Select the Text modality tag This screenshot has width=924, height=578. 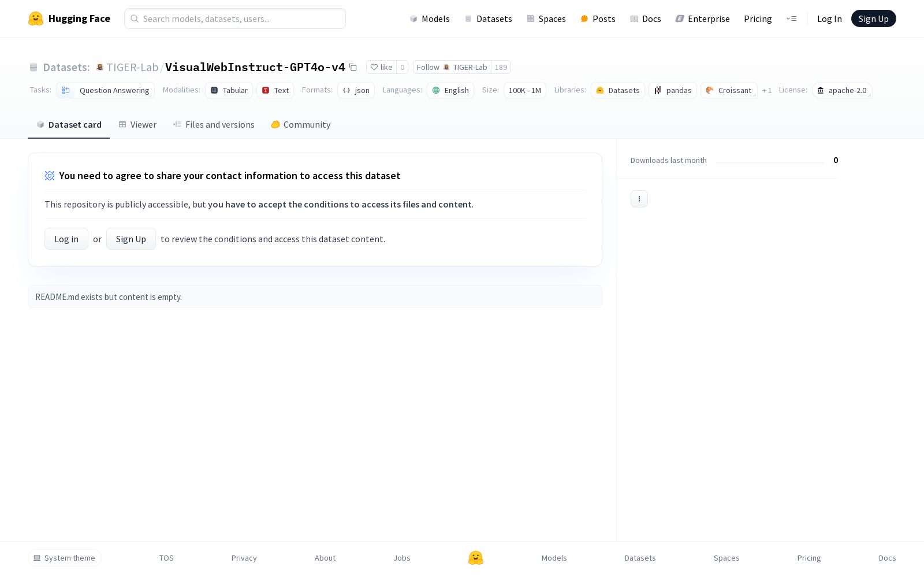[275, 90]
